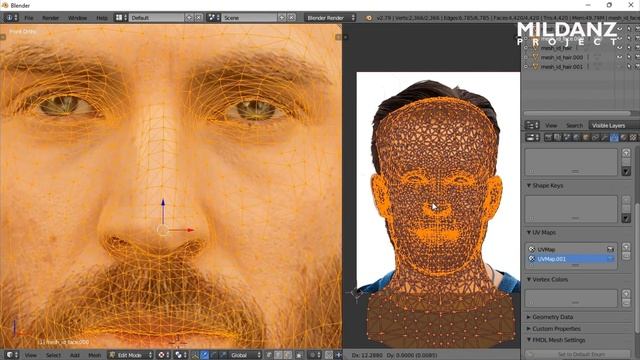The height and width of the screenshot is (360, 640).
Task: Select the UVMap.001 entry
Action: tap(571, 259)
